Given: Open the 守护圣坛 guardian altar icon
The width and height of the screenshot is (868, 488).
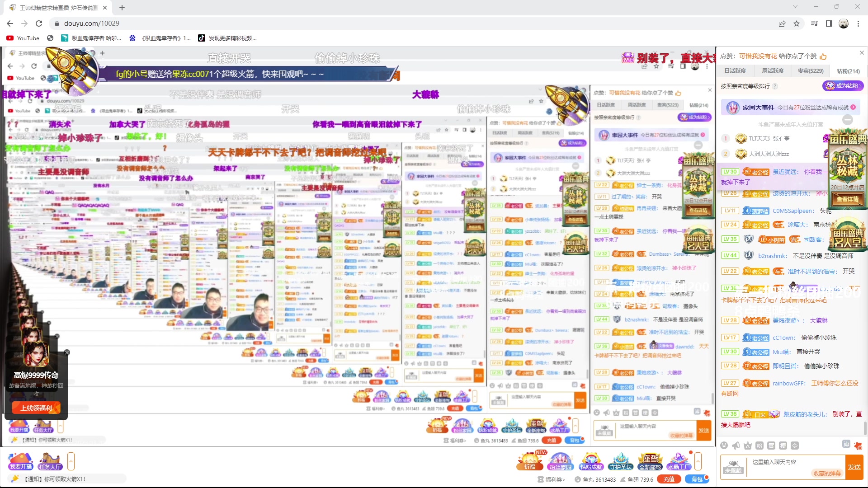Looking at the screenshot, I should (x=621, y=461).
